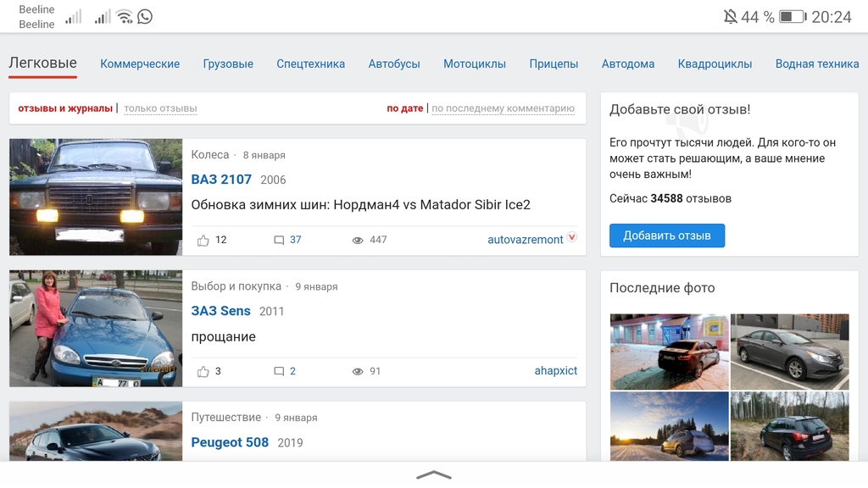Open the Мотоциклы tab
The width and height of the screenshot is (868, 488).
(x=475, y=64)
